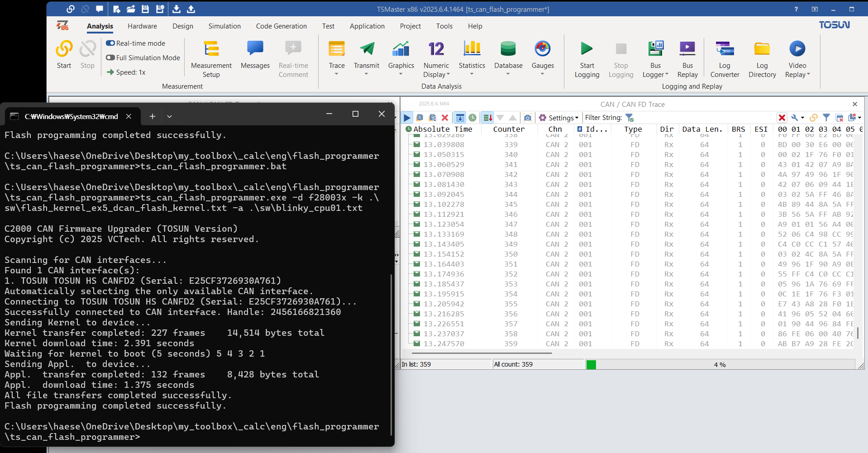This screenshot has height=453, width=868.
Task: Click the trace play/resume icon
Action: (x=407, y=118)
